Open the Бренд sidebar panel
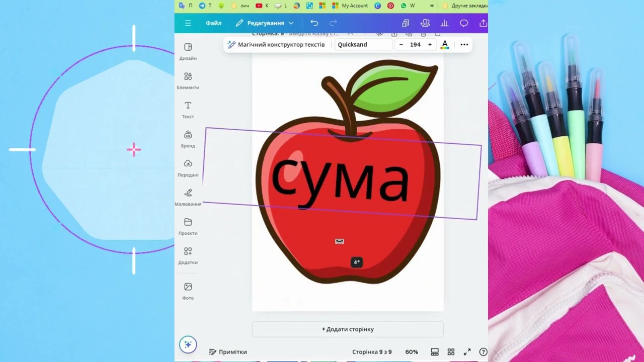 tap(188, 139)
